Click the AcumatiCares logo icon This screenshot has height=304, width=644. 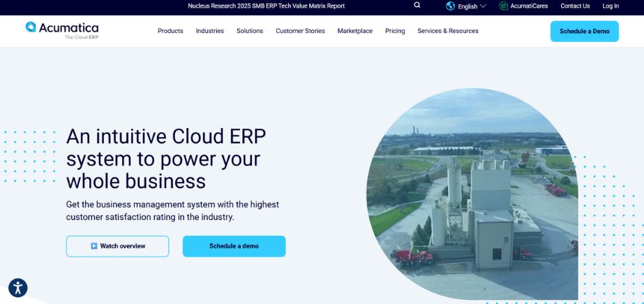click(x=504, y=6)
